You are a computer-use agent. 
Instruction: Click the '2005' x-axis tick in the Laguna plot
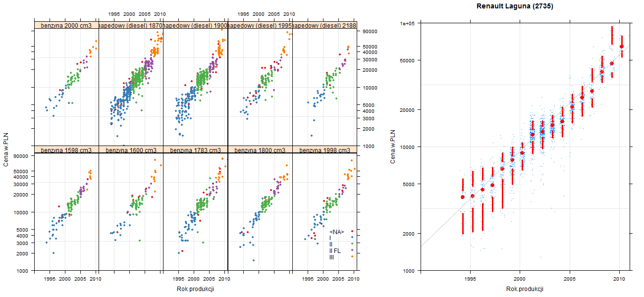pyautogui.click(x=570, y=280)
